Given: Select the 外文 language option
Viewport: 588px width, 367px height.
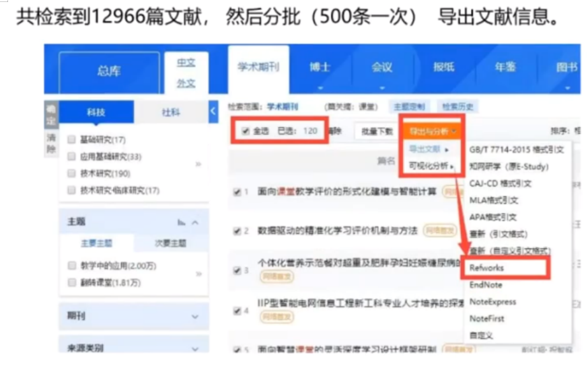Looking at the screenshot, I should click(186, 83).
